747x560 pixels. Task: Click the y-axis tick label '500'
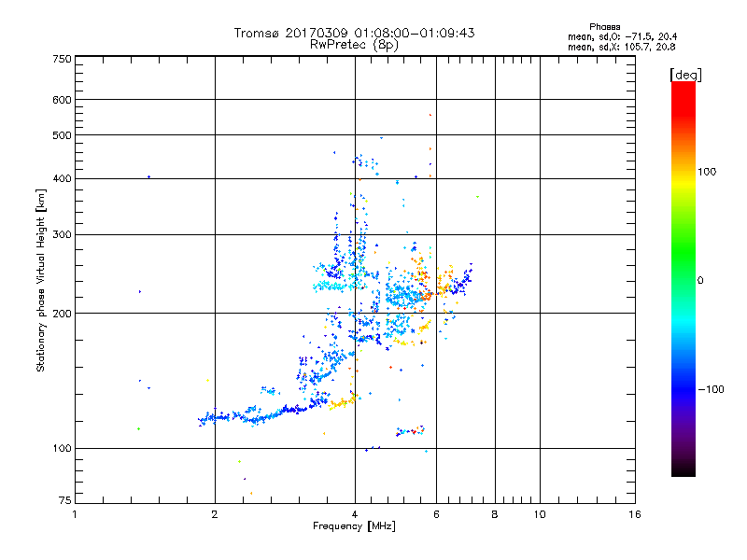click(62, 135)
